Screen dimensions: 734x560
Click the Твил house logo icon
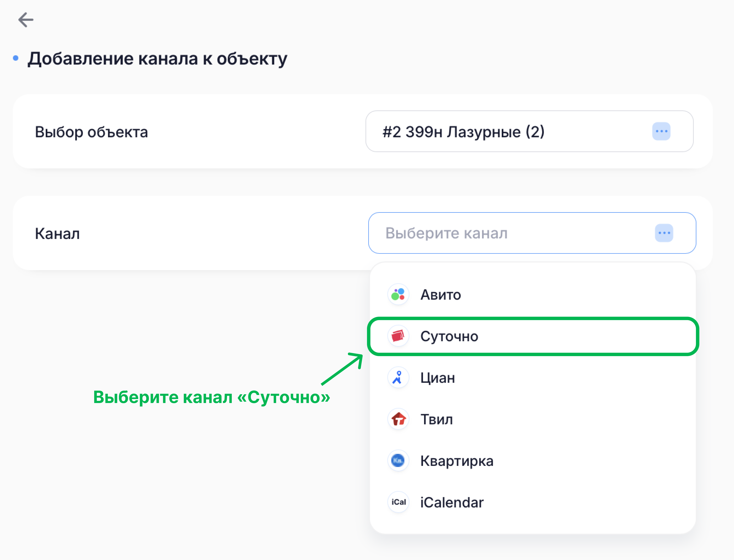[398, 419]
